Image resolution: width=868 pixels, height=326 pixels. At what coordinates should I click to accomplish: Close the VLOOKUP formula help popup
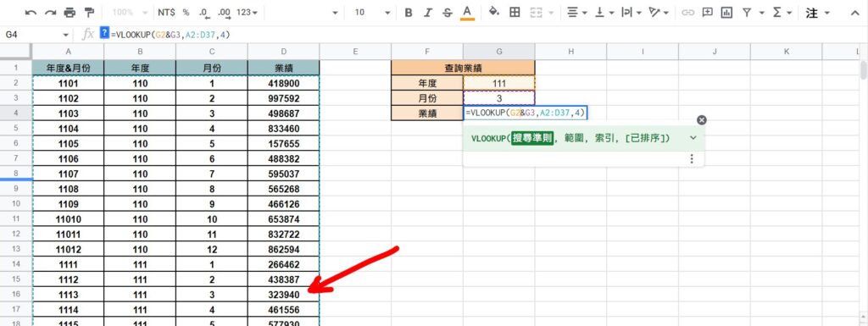[x=701, y=120]
